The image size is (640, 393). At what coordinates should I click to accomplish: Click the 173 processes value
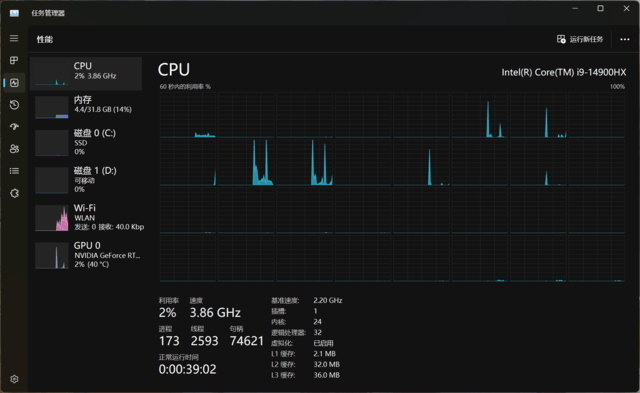pyautogui.click(x=169, y=341)
